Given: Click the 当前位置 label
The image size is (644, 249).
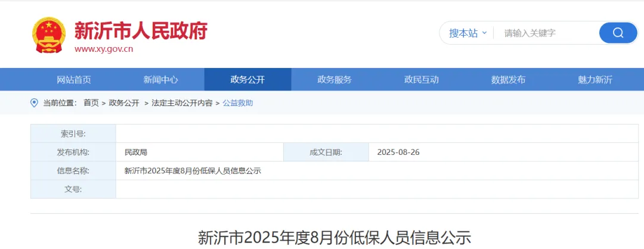Looking at the screenshot, I should (60, 104).
